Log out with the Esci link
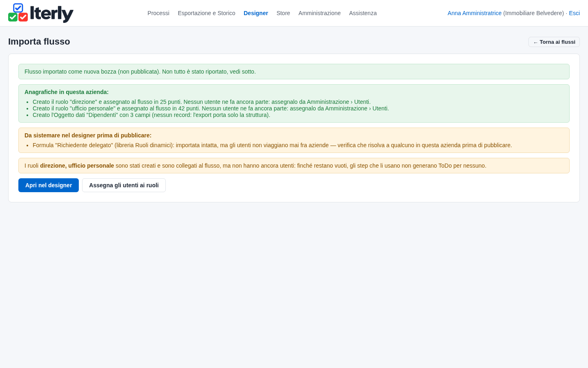 pyautogui.click(x=575, y=13)
